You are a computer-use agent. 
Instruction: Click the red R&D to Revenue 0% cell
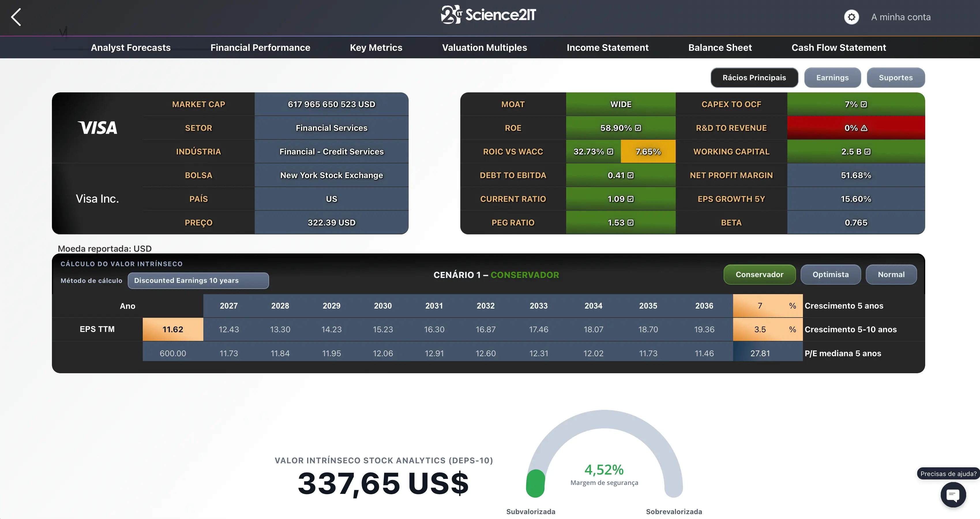pyautogui.click(x=856, y=128)
